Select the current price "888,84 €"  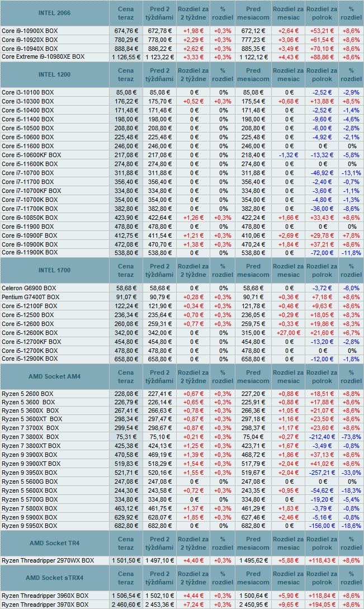[126, 49]
